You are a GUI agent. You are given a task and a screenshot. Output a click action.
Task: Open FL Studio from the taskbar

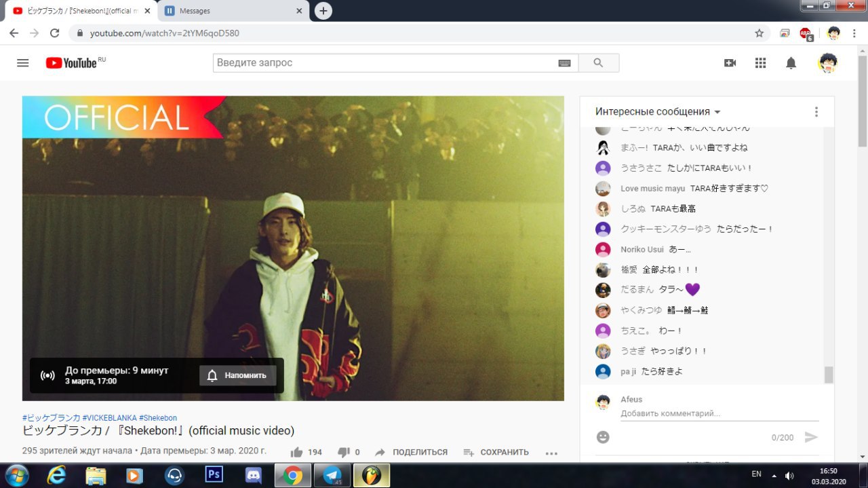click(372, 475)
